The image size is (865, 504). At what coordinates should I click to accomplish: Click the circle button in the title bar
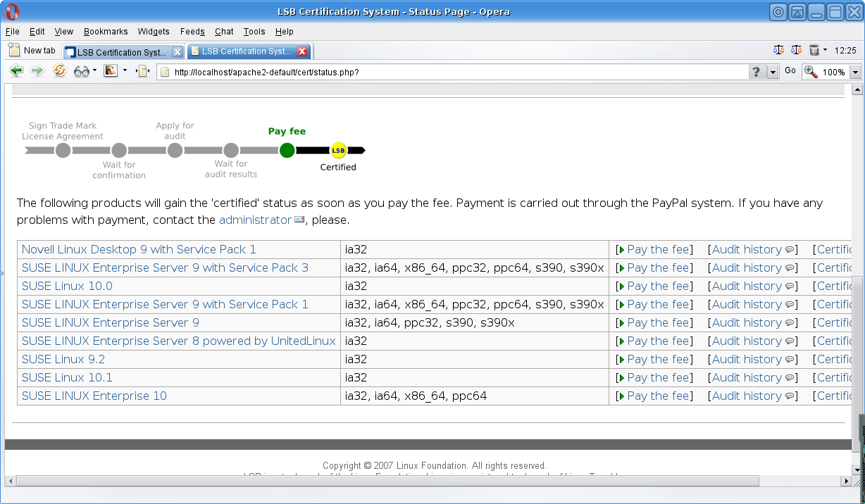coord(778,12)
